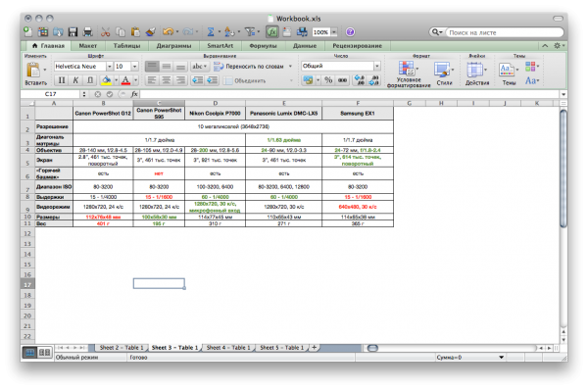
Task: Apply percent style button
Action: coord(328,80)
